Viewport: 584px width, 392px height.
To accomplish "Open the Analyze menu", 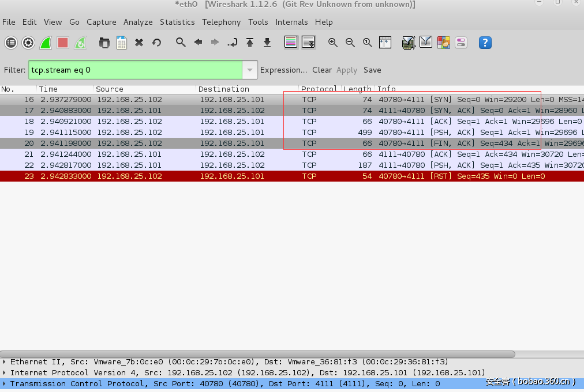I will pyautogui.click(x=138, y=22).
